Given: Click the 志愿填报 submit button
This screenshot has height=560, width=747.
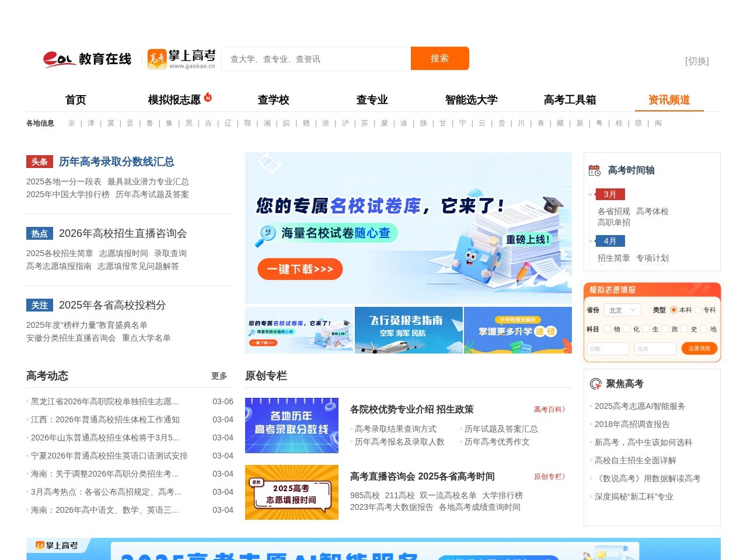Looking at the screenshot, I should (699, 348).
